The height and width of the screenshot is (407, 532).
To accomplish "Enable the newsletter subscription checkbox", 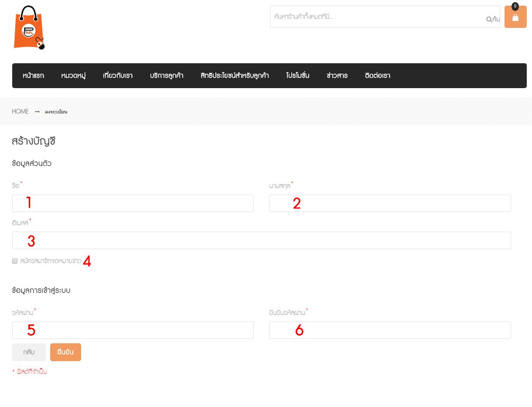I will click(15, 261).
